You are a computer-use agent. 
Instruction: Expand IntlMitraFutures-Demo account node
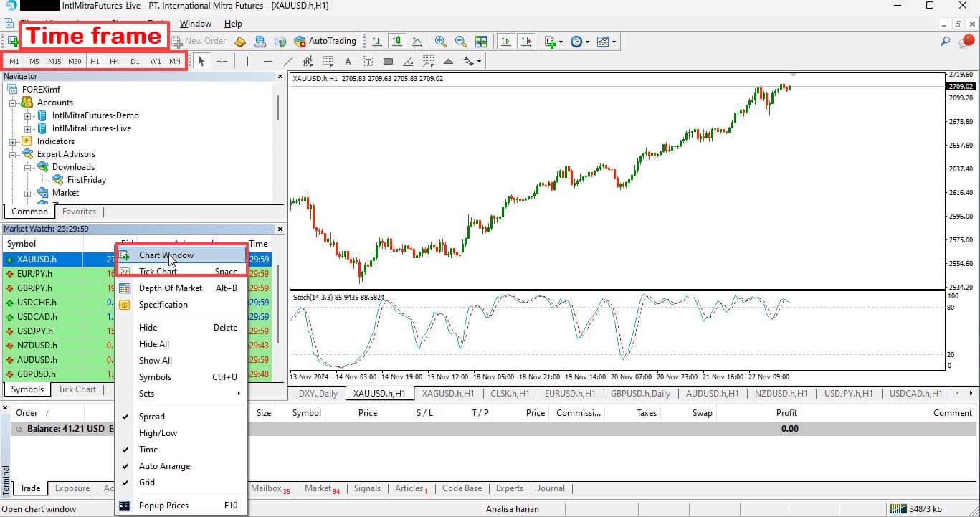tap(27, 115)
